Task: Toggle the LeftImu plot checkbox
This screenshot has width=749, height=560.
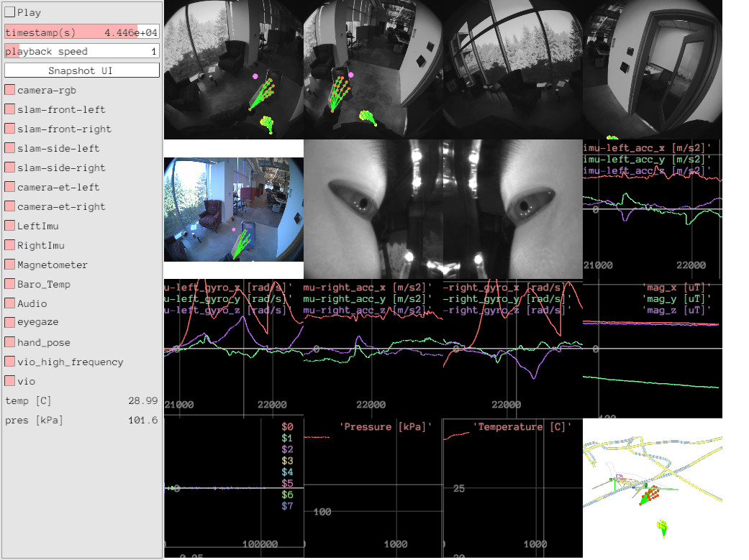Action: (10, 226)
